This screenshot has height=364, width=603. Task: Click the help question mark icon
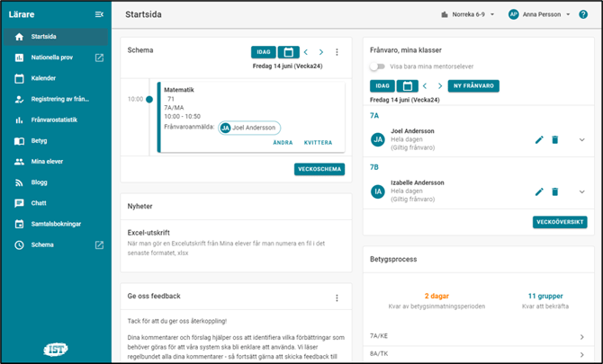click(583, 14)
